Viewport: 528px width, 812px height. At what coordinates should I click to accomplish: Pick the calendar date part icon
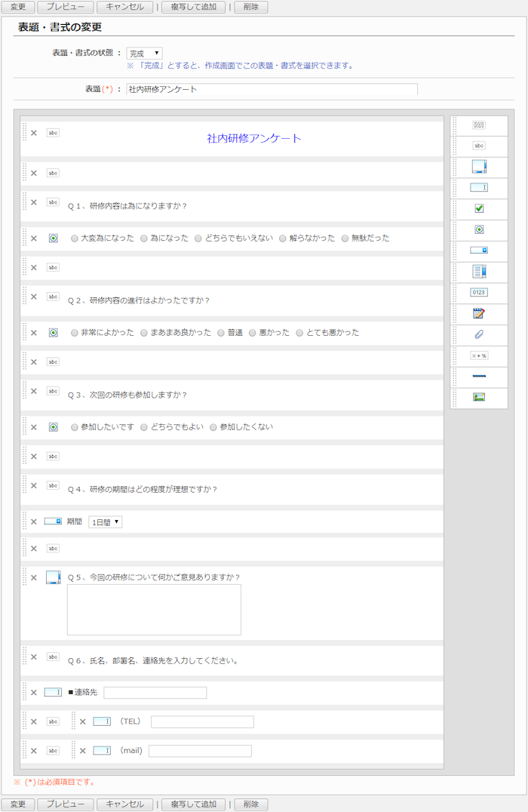tap(479, 313)
